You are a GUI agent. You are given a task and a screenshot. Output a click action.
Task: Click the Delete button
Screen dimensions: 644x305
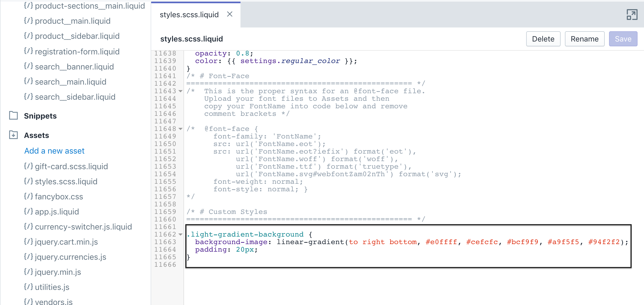tap(543, 39)
